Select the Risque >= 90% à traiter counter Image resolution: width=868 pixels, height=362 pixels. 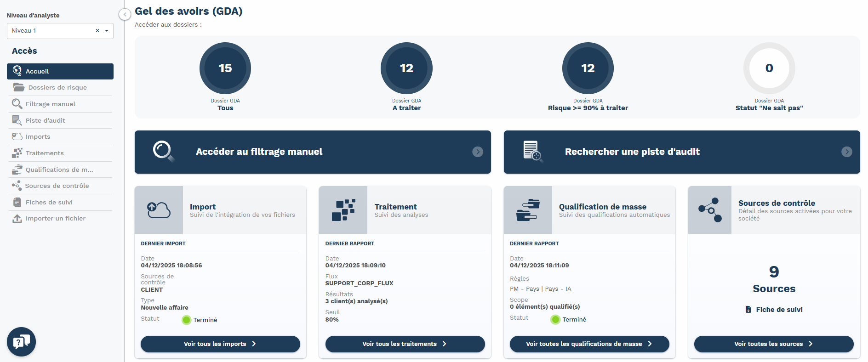pos(588,68)
